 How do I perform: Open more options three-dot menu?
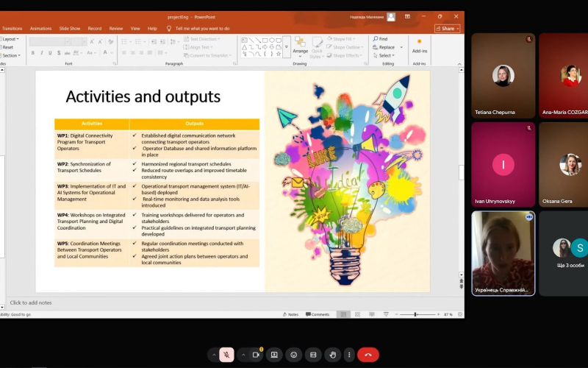(349, 355)
